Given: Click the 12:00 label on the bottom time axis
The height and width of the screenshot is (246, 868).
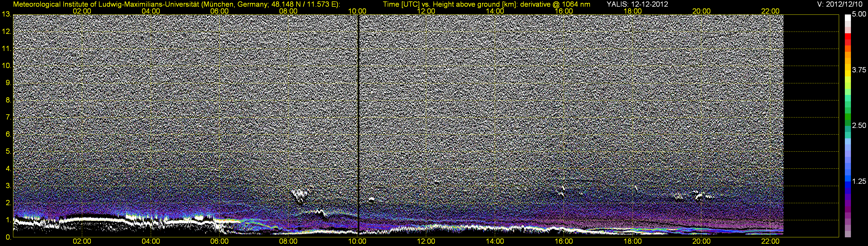Looking at the screenshot, I should [x=426, y=241].
